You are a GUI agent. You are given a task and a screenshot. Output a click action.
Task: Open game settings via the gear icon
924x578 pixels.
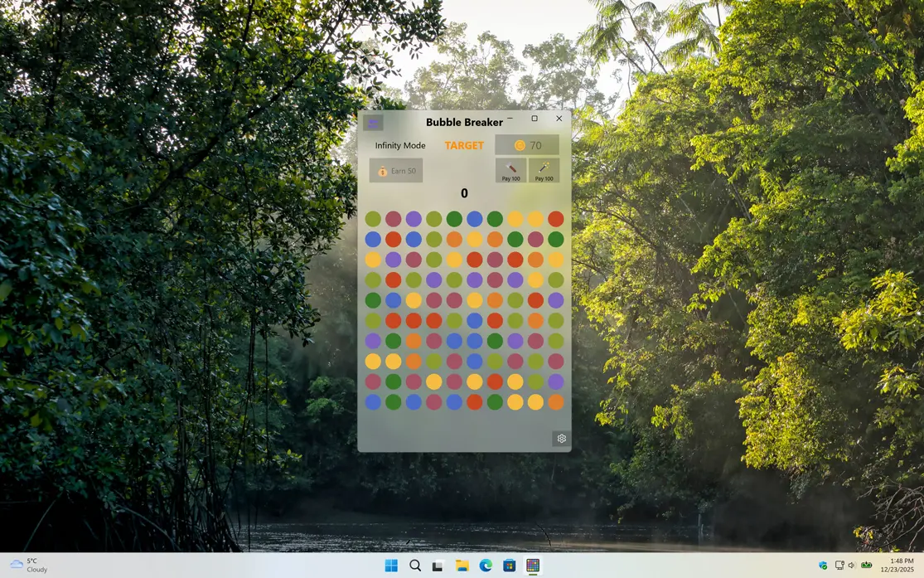[561, 439]
